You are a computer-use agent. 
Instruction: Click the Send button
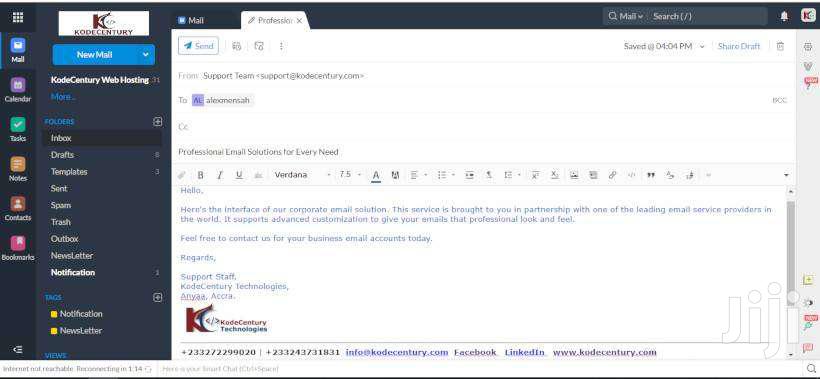(x=198, y=45)
